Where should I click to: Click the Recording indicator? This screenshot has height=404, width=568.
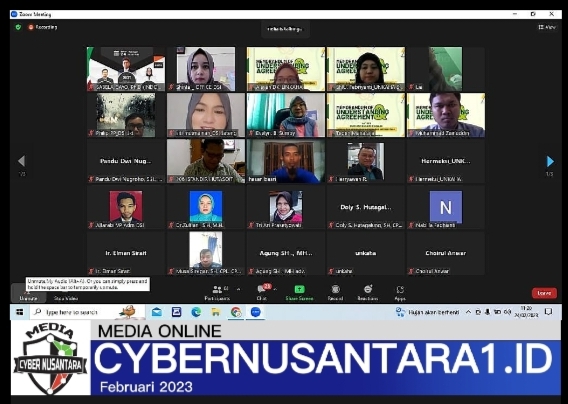[43, 27]
